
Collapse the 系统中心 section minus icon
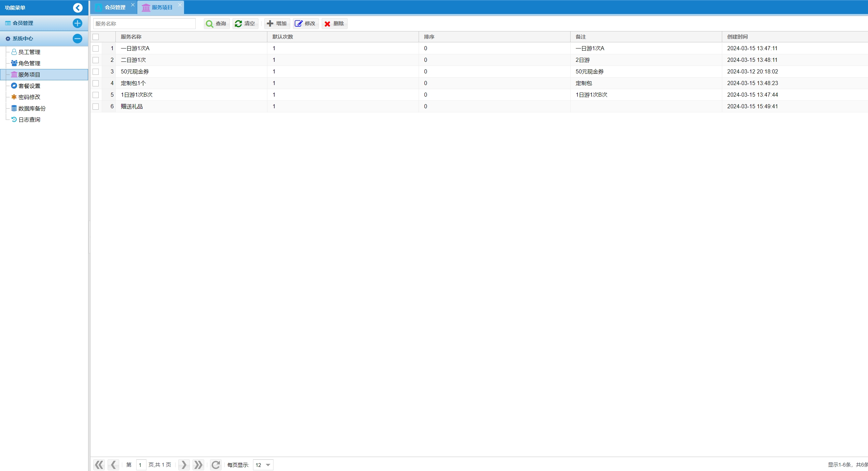click(78, 39)
